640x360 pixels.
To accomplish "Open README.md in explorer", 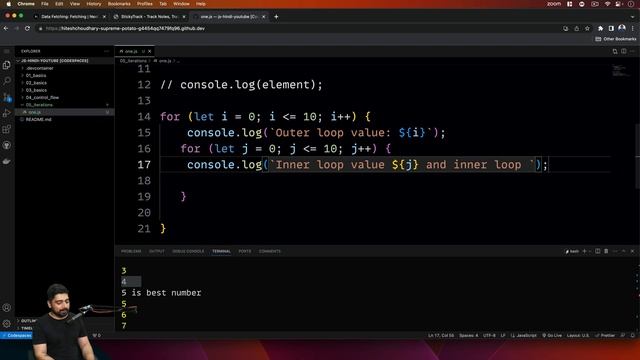I will click(64, 120).
